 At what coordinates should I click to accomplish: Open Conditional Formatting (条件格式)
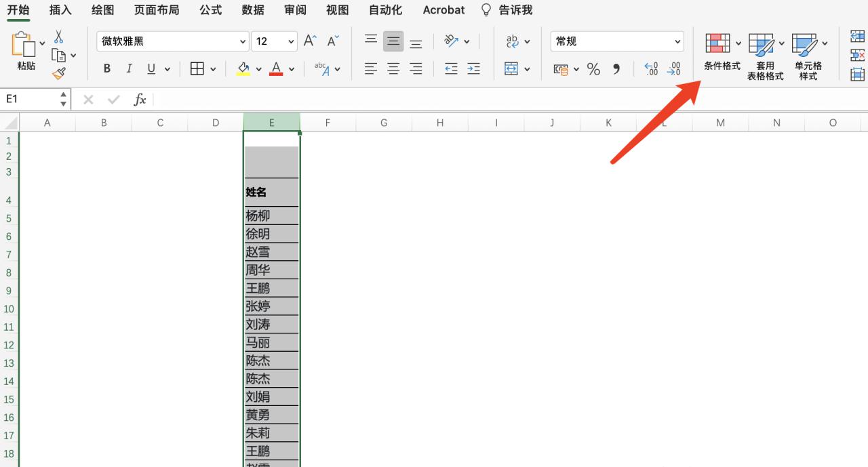click(x=722, y=53)
